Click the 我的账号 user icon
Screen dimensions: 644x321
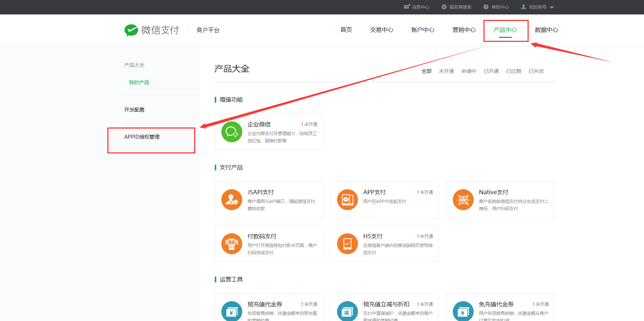point(524,7)
